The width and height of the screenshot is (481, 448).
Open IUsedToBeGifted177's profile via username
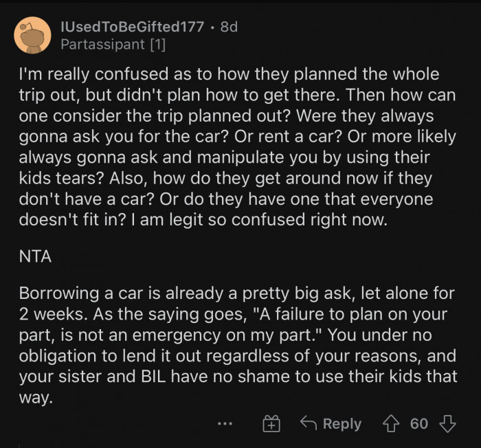132,27
